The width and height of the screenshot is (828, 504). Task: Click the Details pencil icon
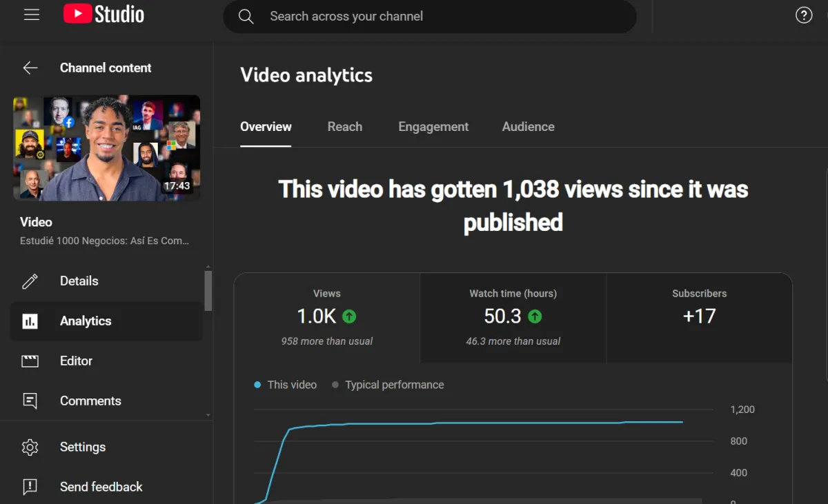tap(30, 281)
